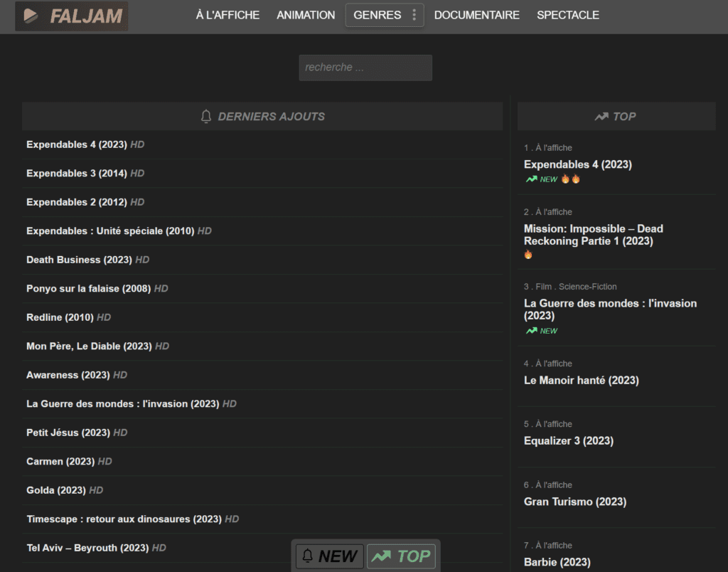The width and height of the screenshot is (728, 572).
Task: Open the DOCUMENTAIRE category
Action: click(x=476, y=15)
